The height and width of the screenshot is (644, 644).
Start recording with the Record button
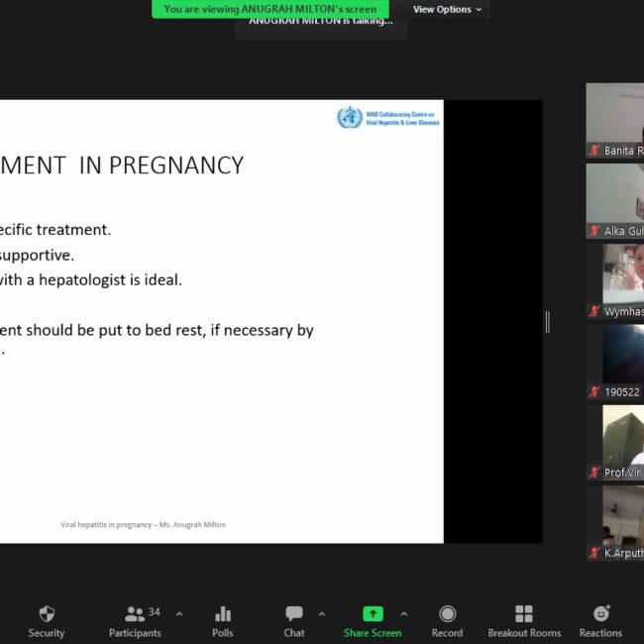coord(447,620)
